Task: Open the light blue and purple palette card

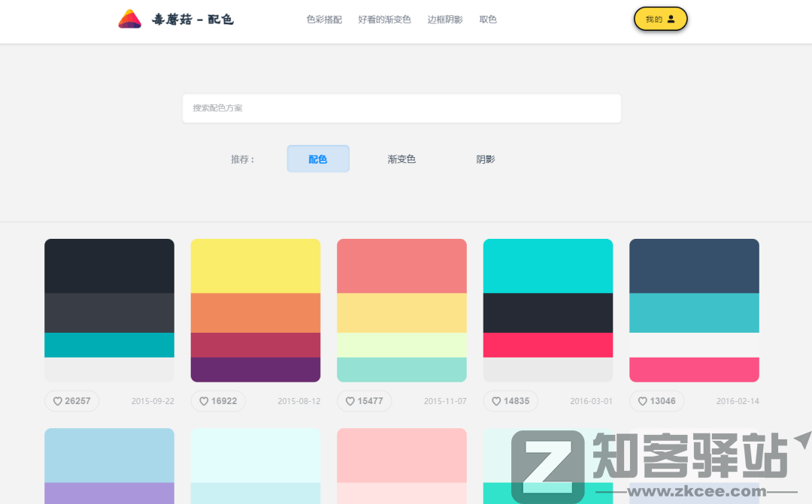Action: pyautogui.click(x=109, y=466)
